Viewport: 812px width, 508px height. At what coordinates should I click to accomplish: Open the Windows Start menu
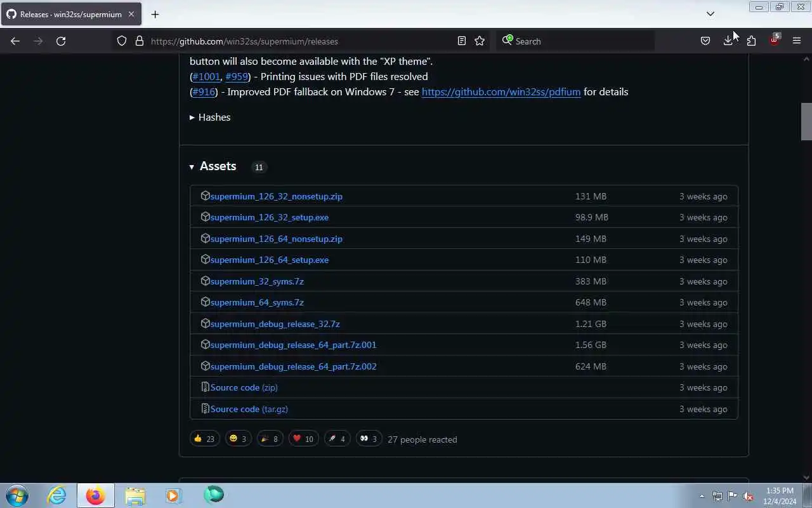[x=16, y=495]
